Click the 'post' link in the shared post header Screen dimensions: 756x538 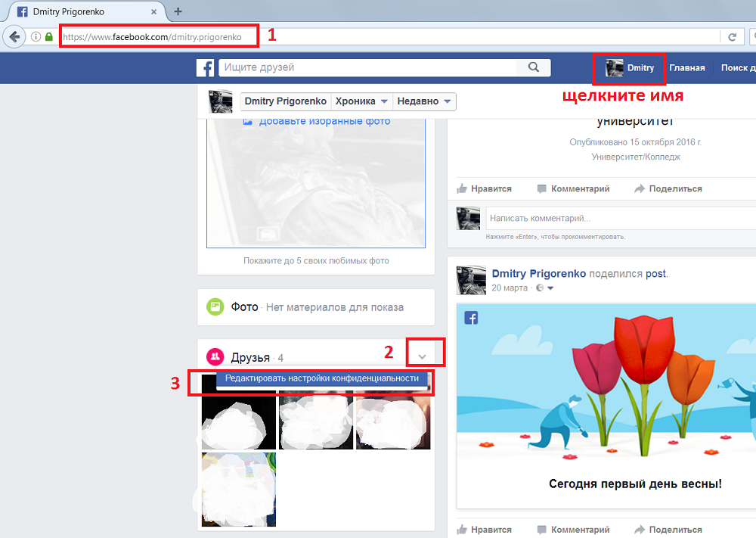pyautogui.click(x=655, y=274)
